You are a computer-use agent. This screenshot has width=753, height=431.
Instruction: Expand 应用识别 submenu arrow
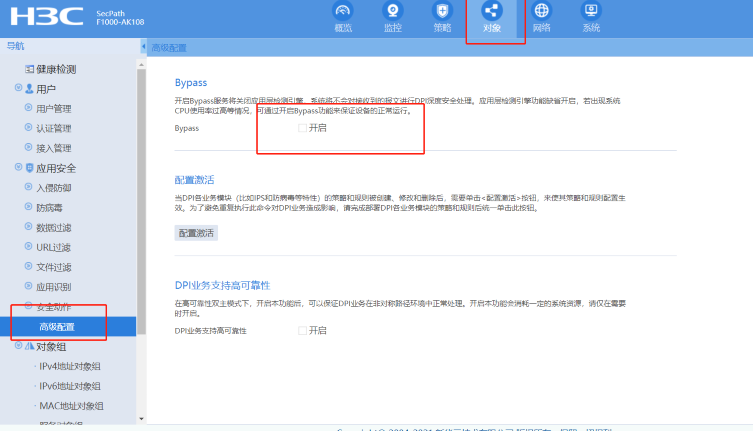[x=28, y=286]
